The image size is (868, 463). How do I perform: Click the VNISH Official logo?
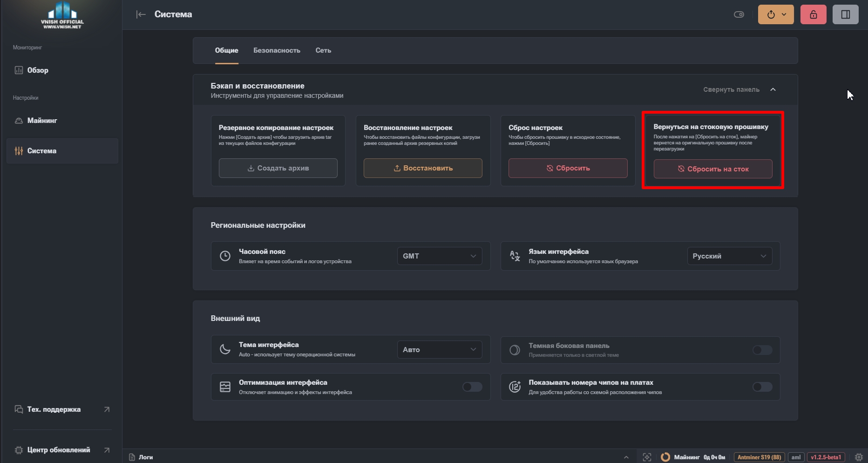pos(62,15)
